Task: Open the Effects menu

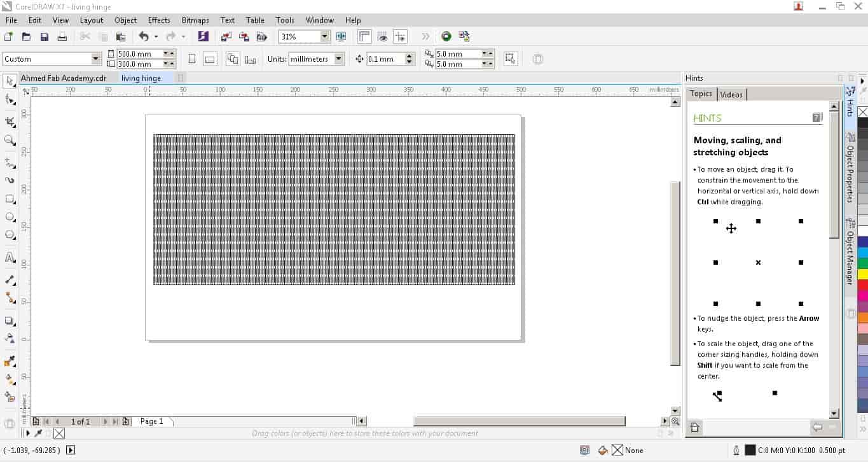Action: point(159,20)
